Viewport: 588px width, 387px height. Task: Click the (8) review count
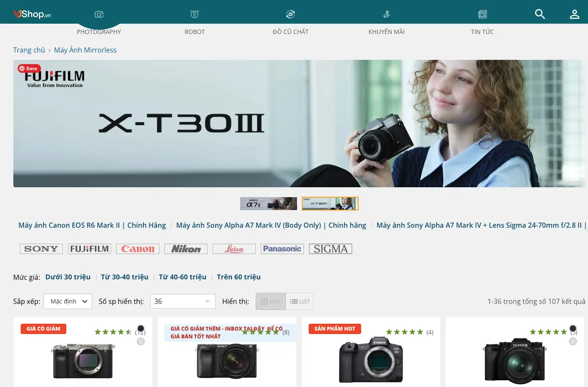coord(286,332)
